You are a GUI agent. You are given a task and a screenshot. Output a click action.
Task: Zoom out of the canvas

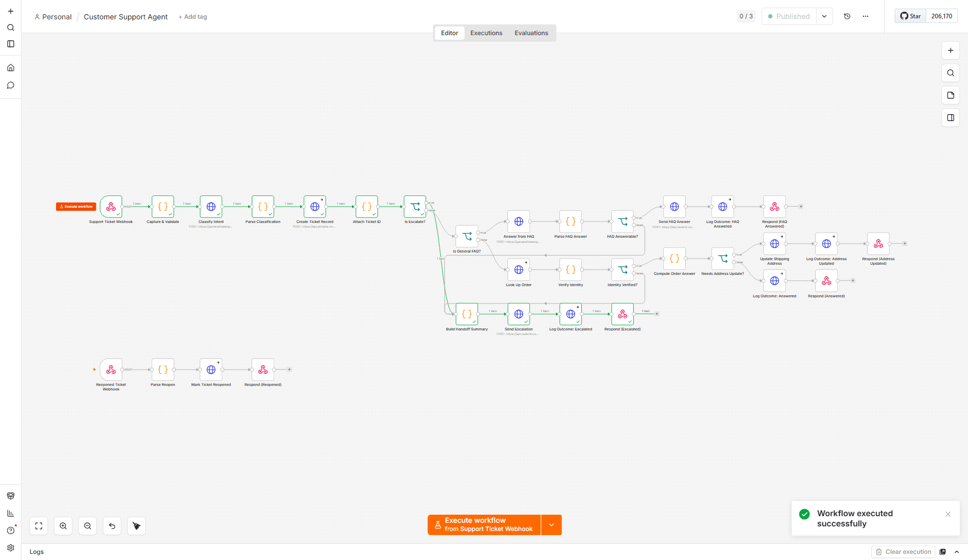point(88,526)
